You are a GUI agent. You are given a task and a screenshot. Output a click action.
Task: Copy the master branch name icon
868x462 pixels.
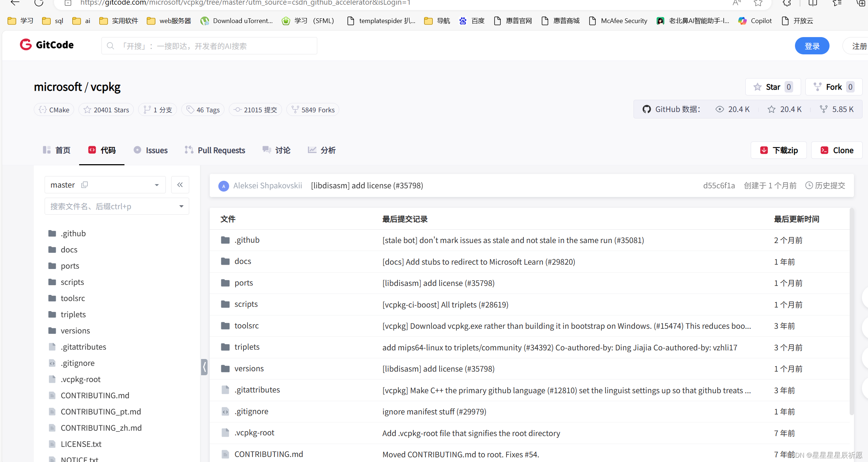85,185
